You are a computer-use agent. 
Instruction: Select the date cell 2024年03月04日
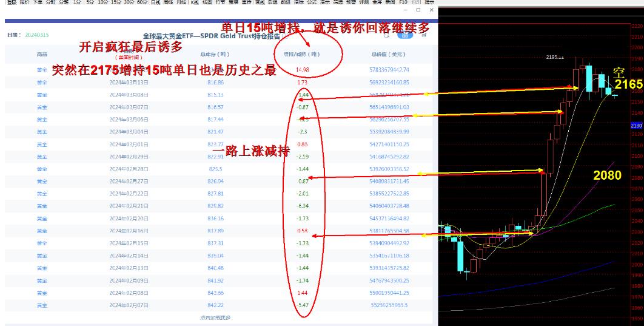[x=129, y=132]
